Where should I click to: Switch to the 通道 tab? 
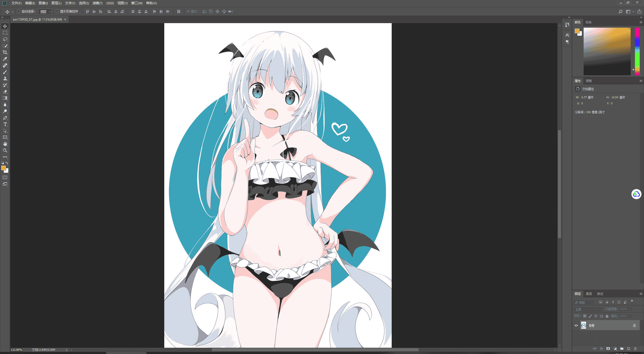[x=589, y=294]
